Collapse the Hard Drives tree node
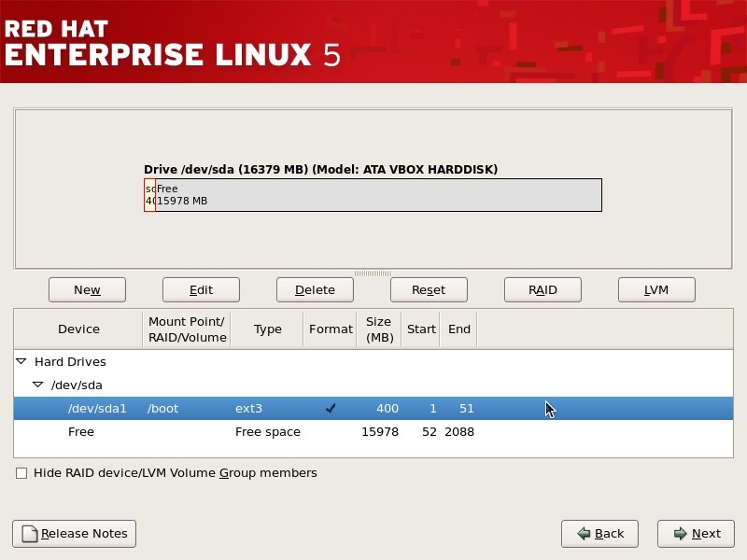The image size is (747, 560). click(21, 361)
